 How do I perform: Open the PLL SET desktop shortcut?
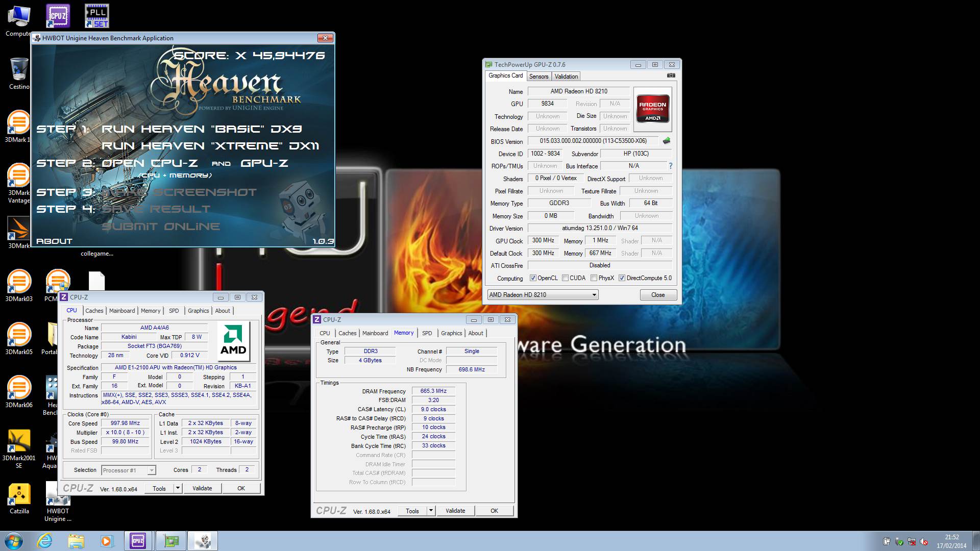(x=97, y=16)
